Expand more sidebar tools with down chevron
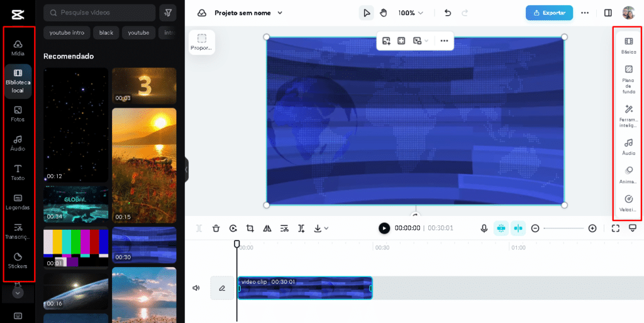The width and height of the screenshot is (644, 323). [x=18, y=293]
